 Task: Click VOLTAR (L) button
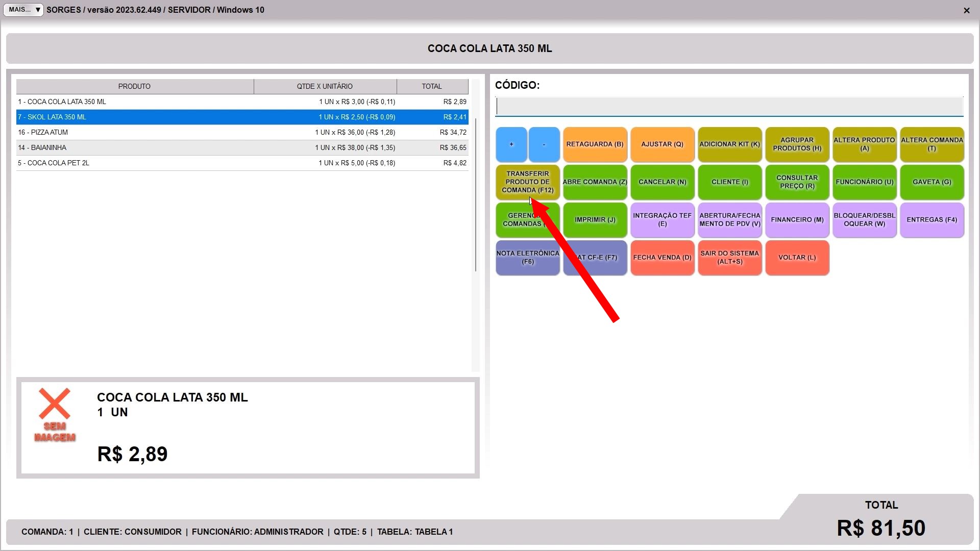pos(797,258)
